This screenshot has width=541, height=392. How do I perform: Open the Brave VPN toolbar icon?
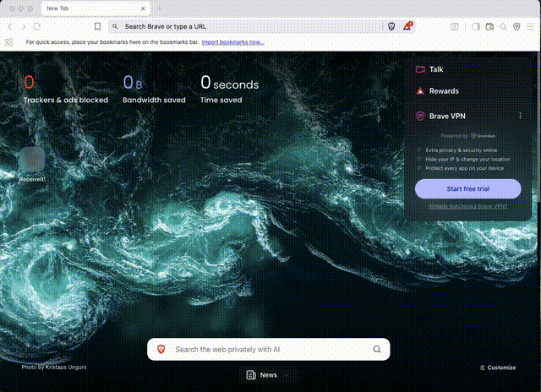(x=516, y=27)
